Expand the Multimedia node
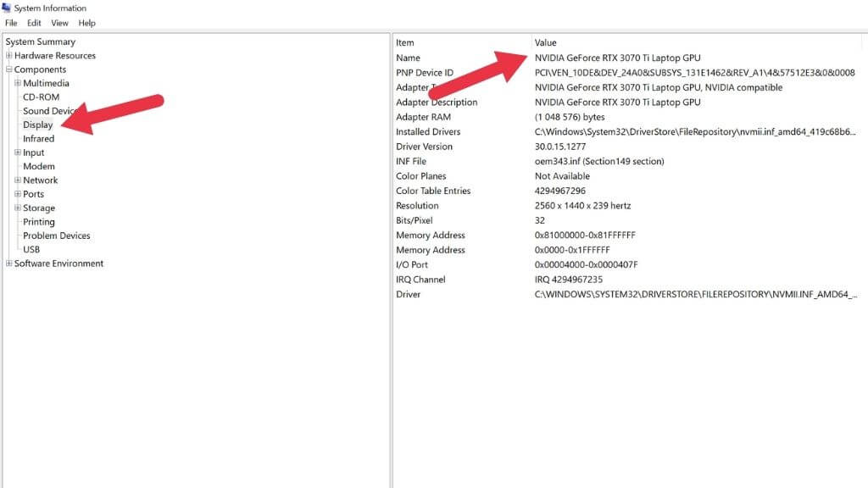868x488 pixels. [18, 83]
